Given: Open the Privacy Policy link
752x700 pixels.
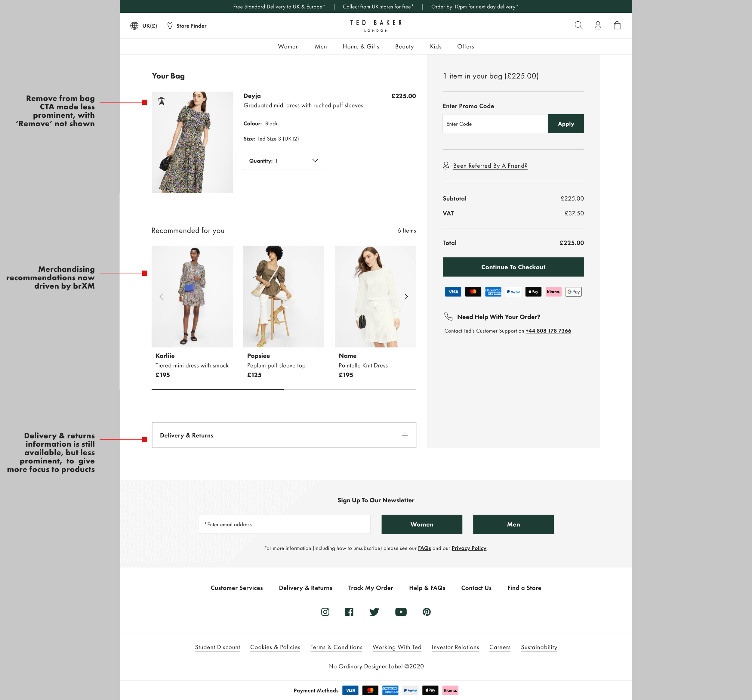Looking at the screenshot, I should pyautogui.click(x=469, y=548).
